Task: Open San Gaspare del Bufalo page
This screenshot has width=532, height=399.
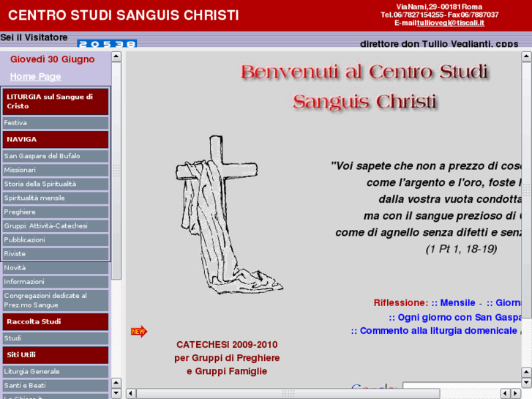Action: tap(56, 156)
